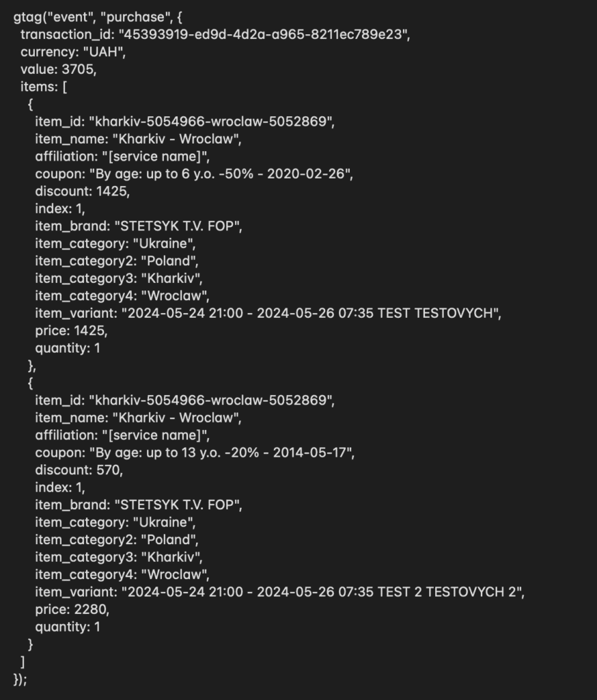Click the value 3705 number
This screenshot has width=597, height=700.
(77, 69)
